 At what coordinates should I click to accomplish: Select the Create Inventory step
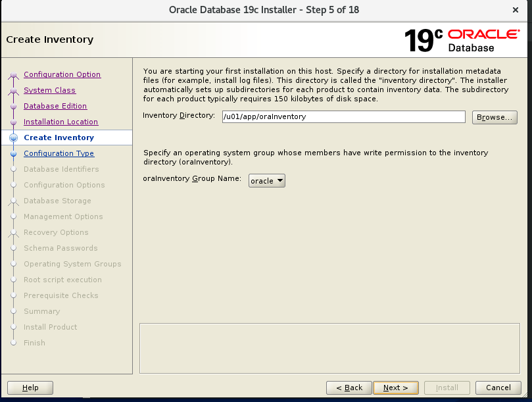pos(59,138)
